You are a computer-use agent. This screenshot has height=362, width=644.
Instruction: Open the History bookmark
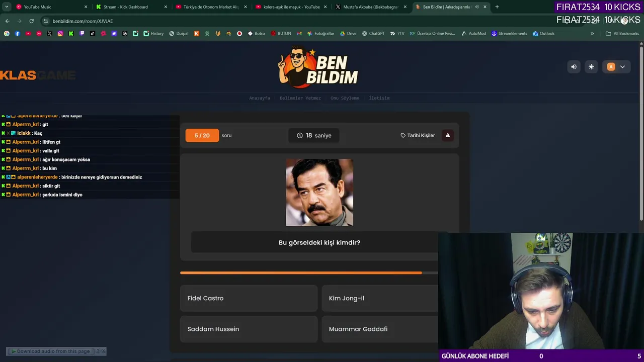(x=153, y=34)
